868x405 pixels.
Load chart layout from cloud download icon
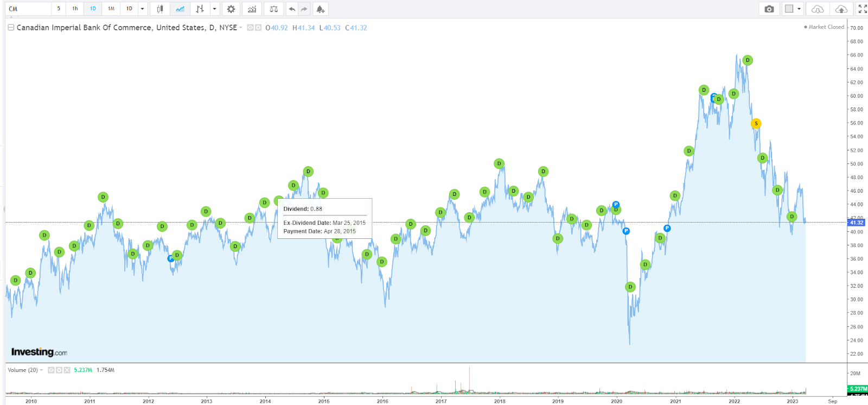tap(818, 9)
